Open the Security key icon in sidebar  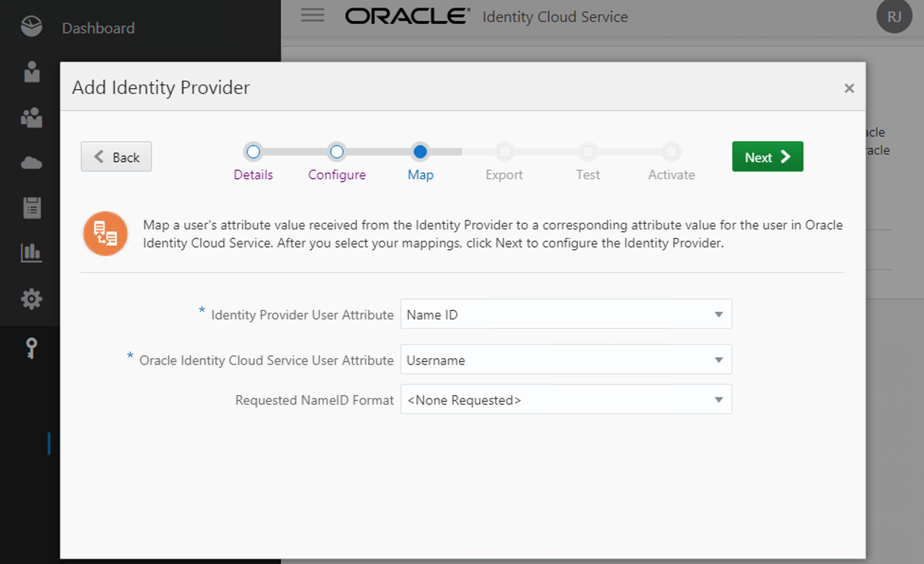click(31, 348)
